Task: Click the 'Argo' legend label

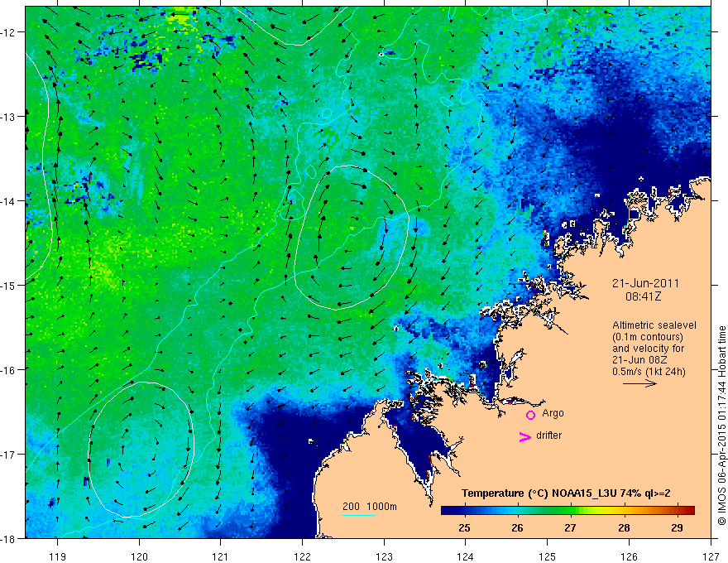Action: tap(553, 413)
